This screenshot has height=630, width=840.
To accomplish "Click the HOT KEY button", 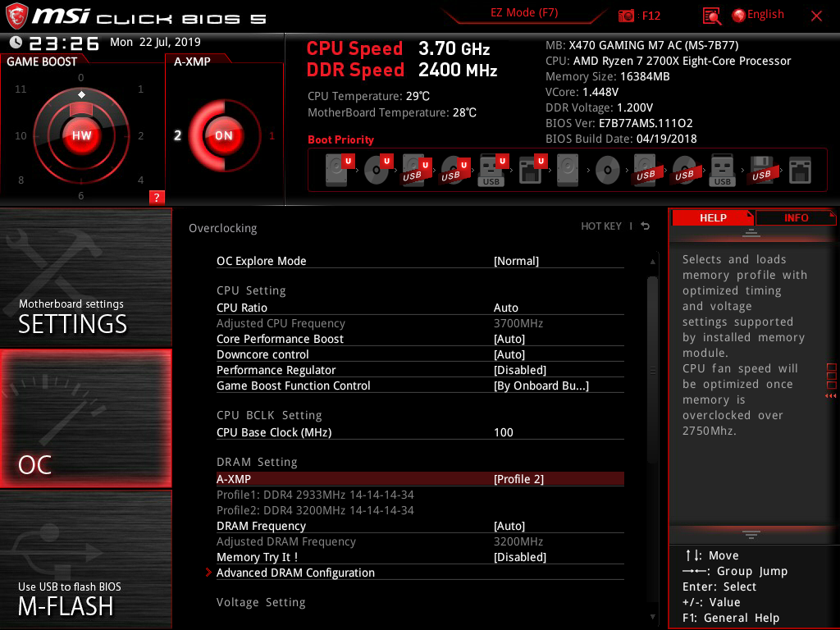I will click(x=601, y=226).
